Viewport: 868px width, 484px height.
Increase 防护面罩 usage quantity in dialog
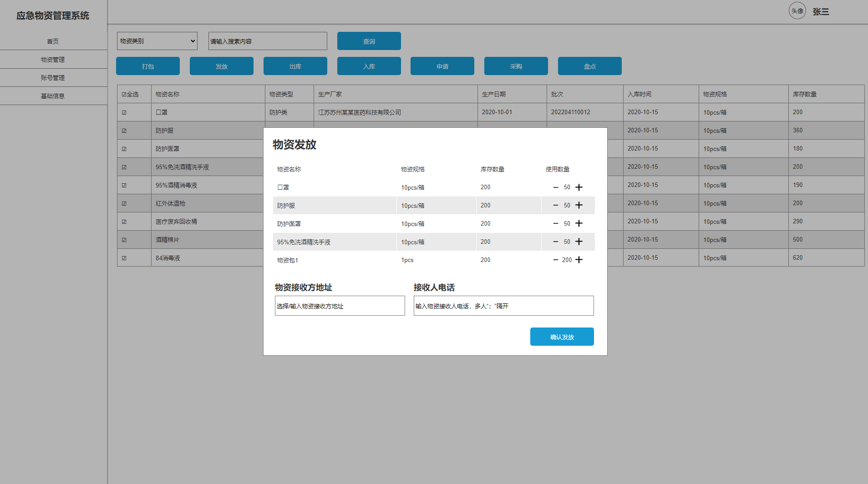[579, 223]
